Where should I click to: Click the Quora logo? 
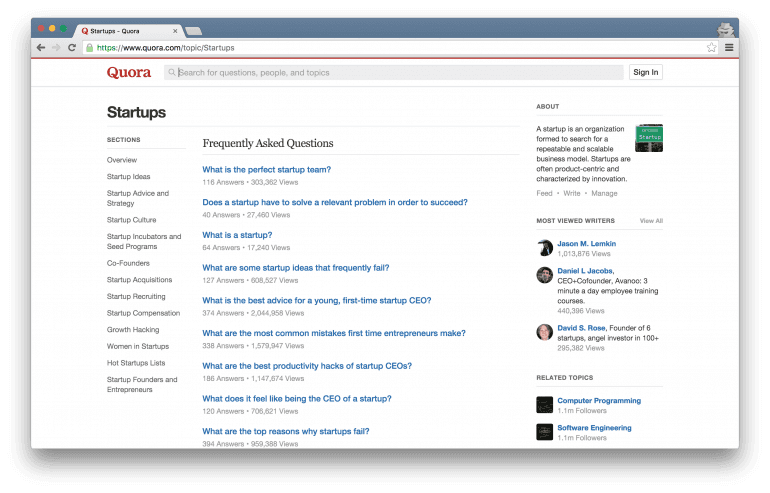point(129,73)
